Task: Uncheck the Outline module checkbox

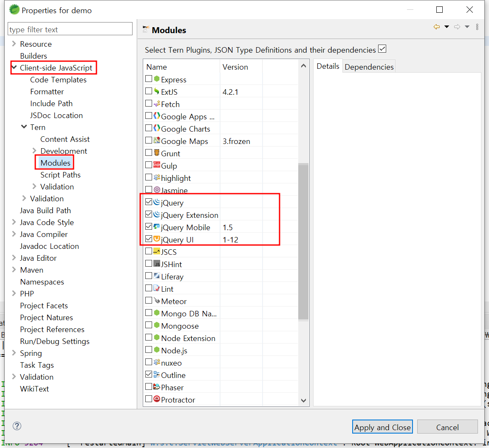Action: pyautogui.click(x=149, y=375)
